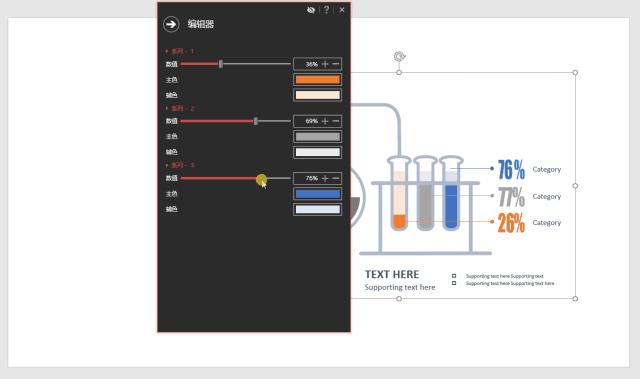This screenshot has height=379, width=640.
Task: Open the blue main color swatch
Action: coord(318,194)
